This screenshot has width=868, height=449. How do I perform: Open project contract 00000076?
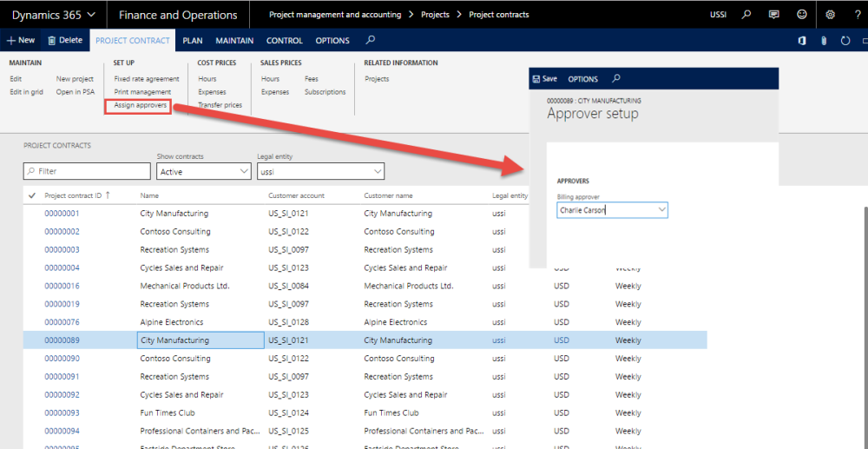coord(62,322)
